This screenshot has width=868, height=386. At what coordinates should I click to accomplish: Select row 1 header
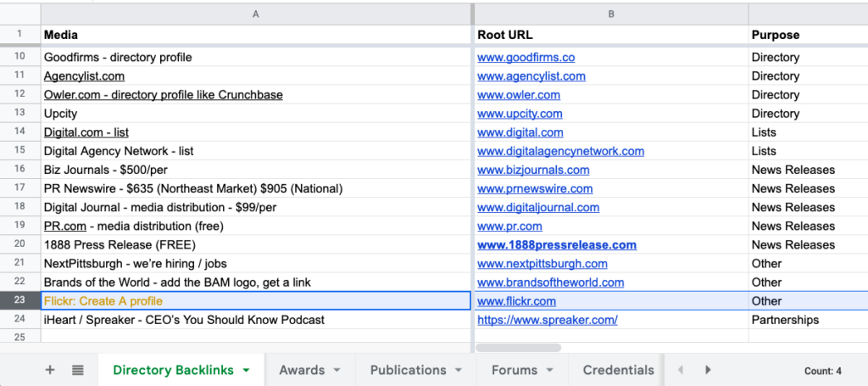pos(20,34)
